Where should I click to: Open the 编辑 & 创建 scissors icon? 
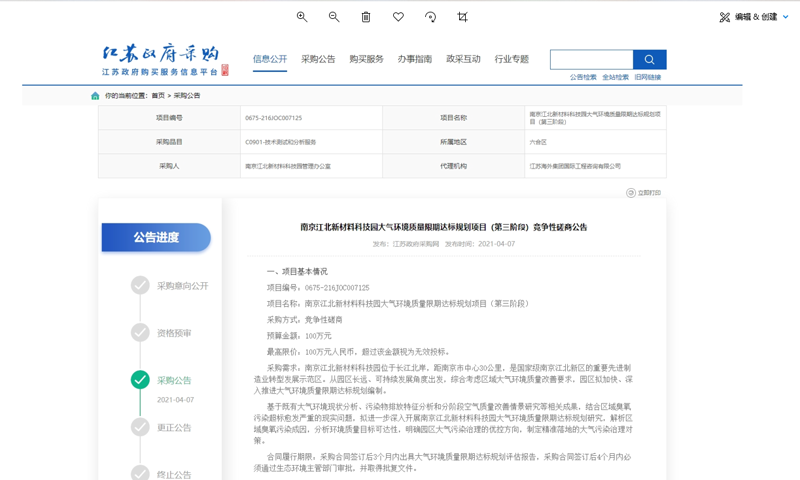[x=724, y=17]
